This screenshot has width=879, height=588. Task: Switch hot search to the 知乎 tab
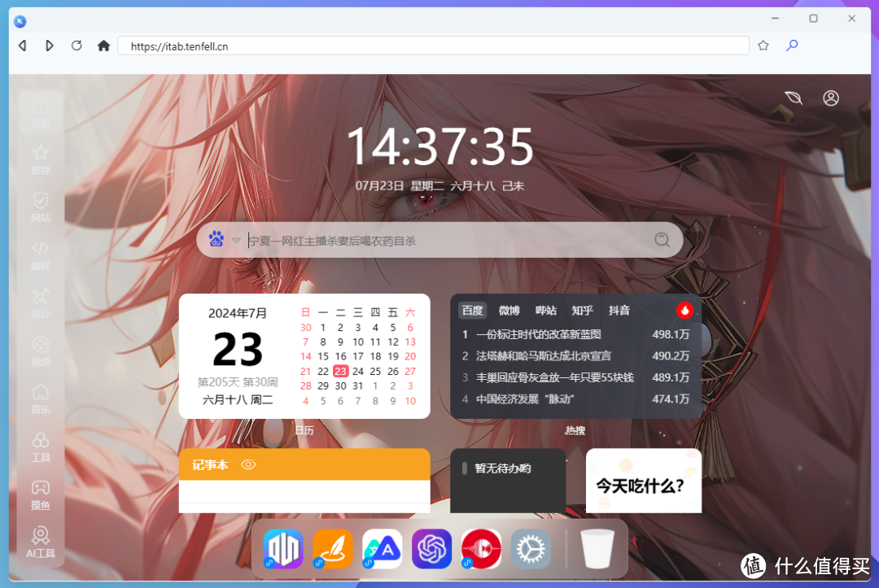click(x=582, y=310)
